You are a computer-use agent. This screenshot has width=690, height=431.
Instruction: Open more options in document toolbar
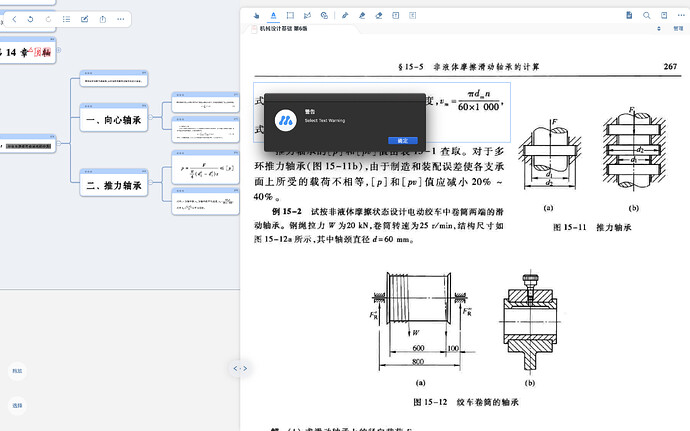click(681, 15)
